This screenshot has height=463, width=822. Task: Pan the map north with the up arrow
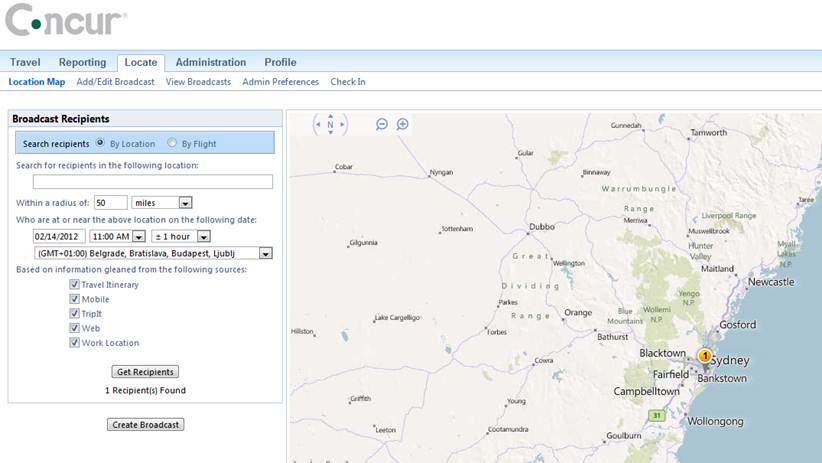click(x=330, y=116)
